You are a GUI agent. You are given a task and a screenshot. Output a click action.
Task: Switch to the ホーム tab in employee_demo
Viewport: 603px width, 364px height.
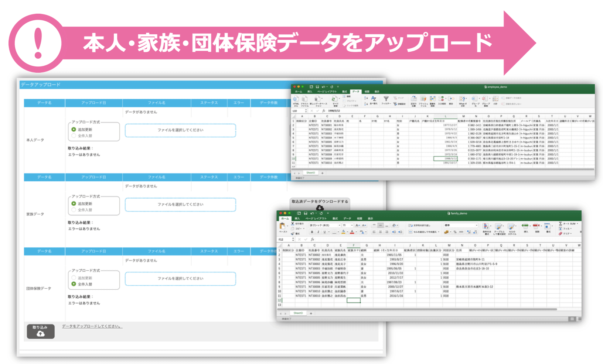299,92
